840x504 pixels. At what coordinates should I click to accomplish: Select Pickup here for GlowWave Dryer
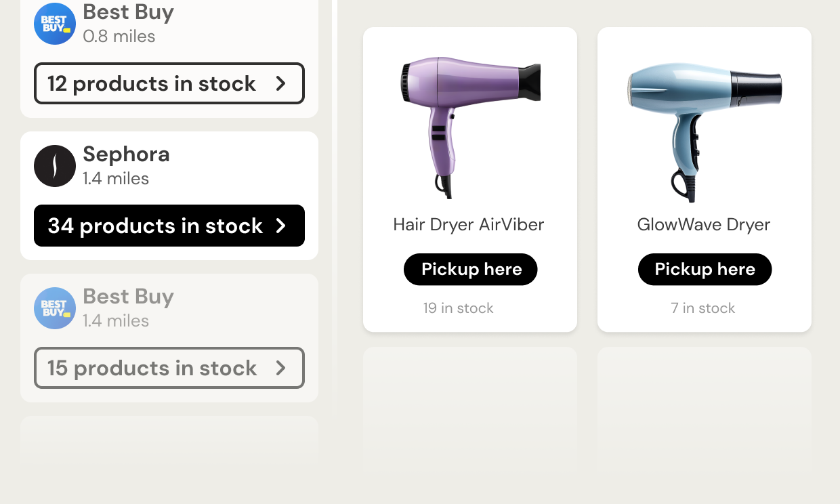[x=705, y=270]
